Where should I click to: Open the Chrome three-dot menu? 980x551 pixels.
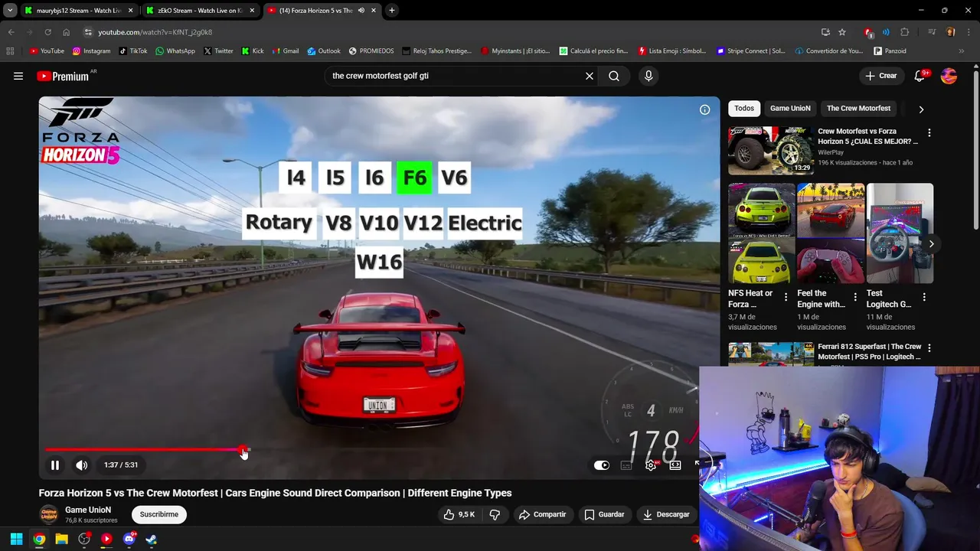pyautogui.click(x=969, y=32)
